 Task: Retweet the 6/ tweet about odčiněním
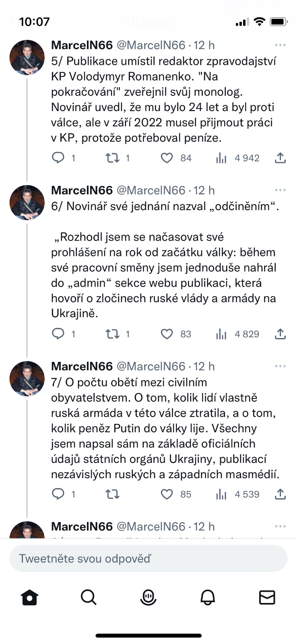(112, 334)
